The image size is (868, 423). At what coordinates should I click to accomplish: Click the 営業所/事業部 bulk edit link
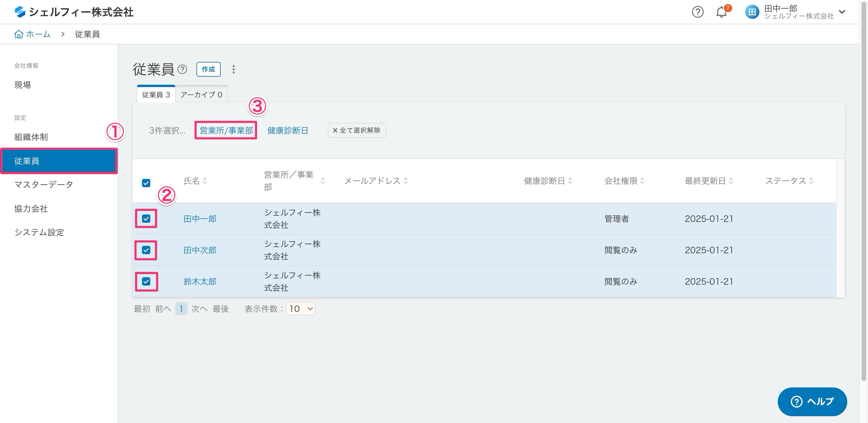click(x=226, y=131)
